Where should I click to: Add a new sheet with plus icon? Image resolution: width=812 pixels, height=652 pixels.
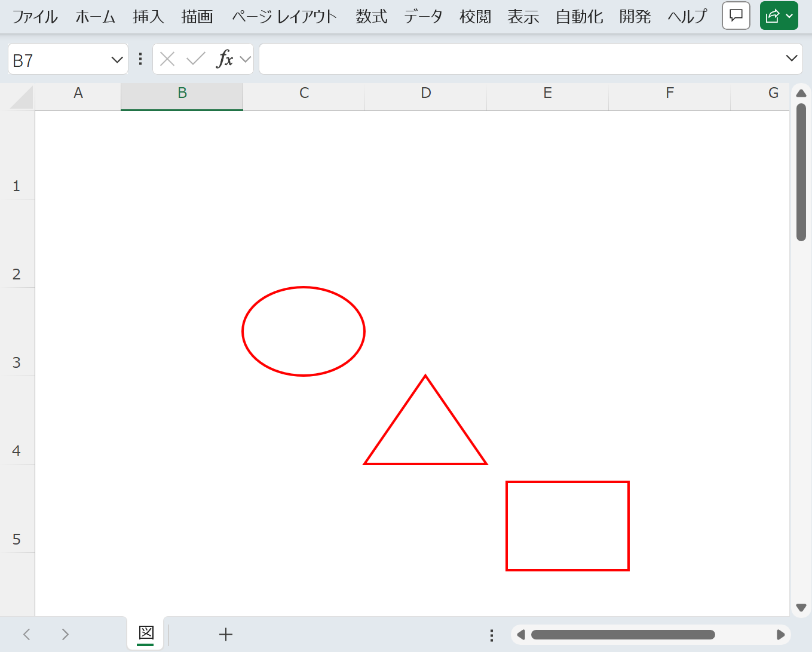click(x=225, y=634)
